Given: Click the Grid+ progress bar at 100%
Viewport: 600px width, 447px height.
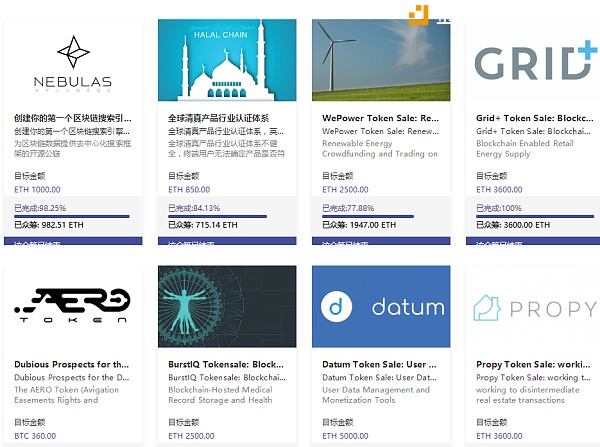Looking at the screenshot, I should pos(535,217).
